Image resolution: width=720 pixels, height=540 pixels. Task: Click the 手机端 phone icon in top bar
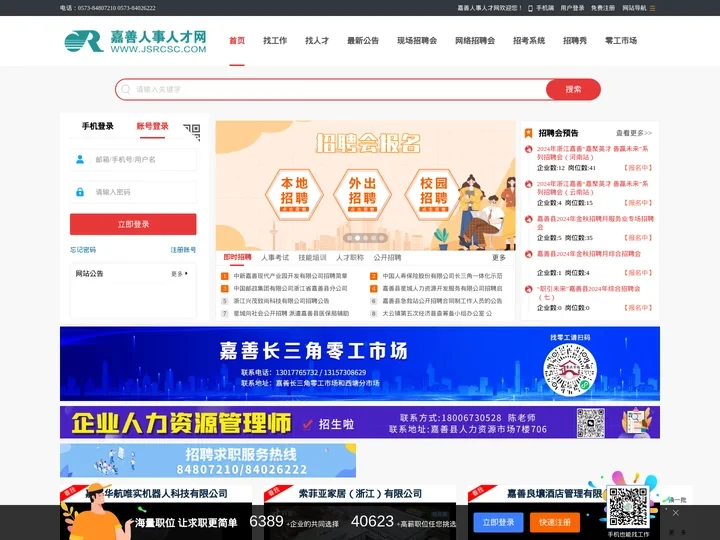pos(530,8)
